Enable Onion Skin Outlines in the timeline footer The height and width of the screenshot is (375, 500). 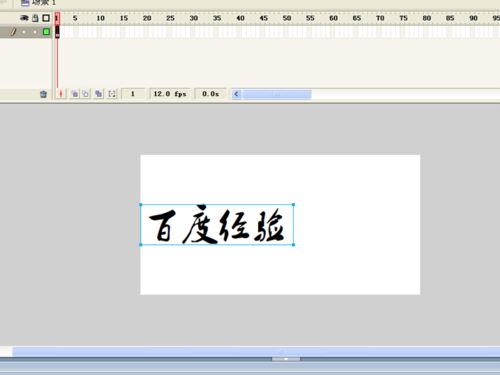point(86,94)
